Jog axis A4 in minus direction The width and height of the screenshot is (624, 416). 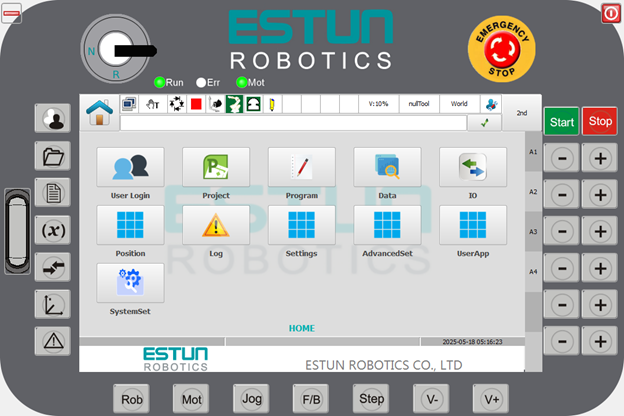coord(562,268)
